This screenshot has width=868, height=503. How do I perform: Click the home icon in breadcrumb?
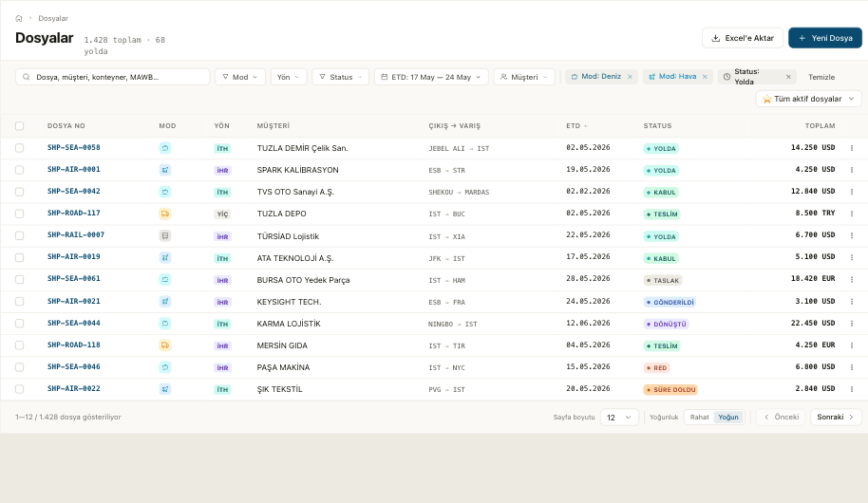click(19, 18)
